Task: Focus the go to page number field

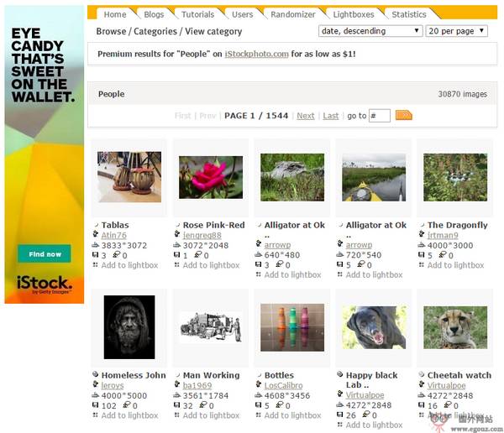Action: [x=380, y=116]
